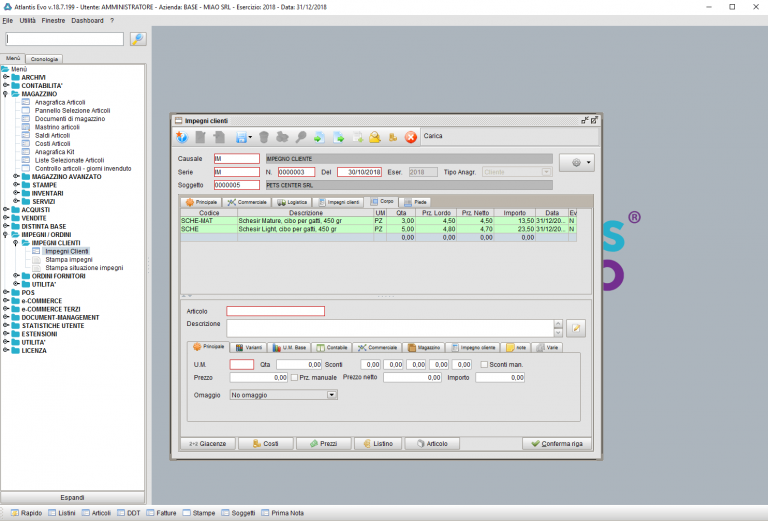Click the Espandi button
Screen dimensions: 768x521
[72, 497]
